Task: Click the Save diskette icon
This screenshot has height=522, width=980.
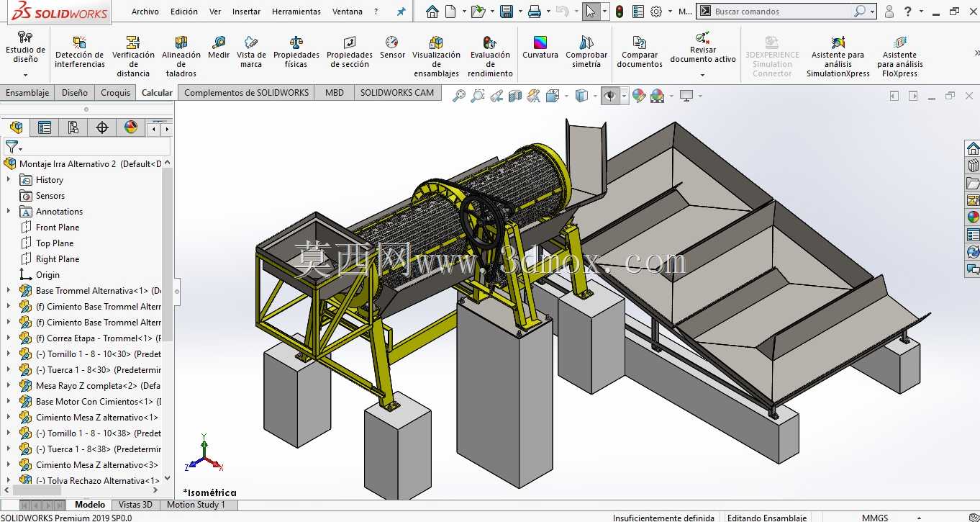Action: click(507, 12)
